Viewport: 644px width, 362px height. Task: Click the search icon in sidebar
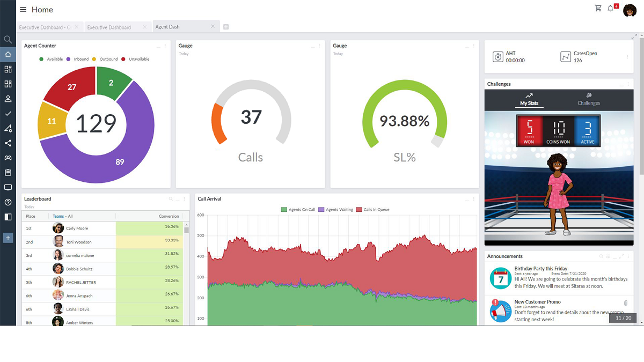click(x=8, y=40)
